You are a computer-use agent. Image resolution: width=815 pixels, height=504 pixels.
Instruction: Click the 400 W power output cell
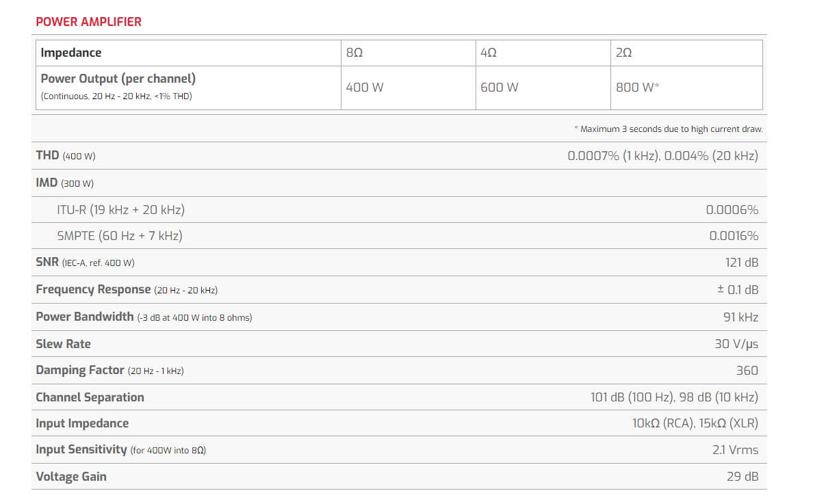pyautogui.click(x=365, y=88)
